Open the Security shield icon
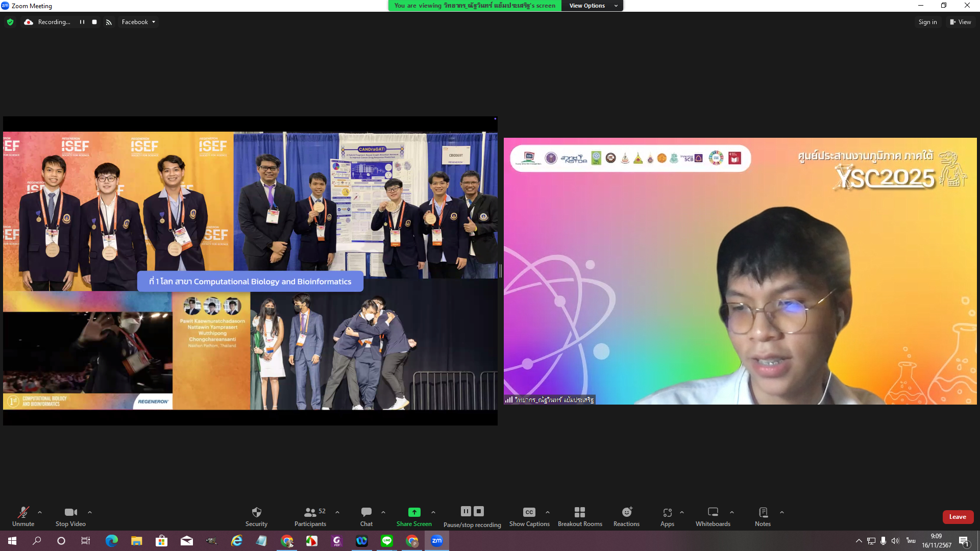 (256, 512)
